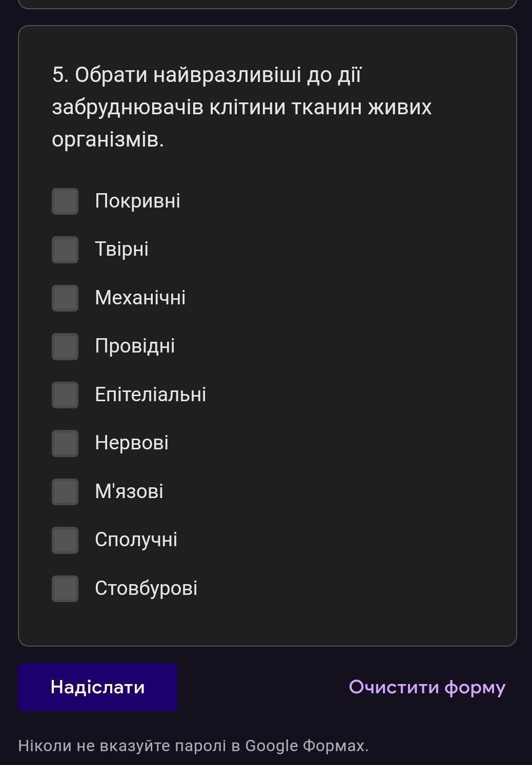The image size is (532, 765).
Task: Click the Сполучні answer label
Action: point(136,540)
